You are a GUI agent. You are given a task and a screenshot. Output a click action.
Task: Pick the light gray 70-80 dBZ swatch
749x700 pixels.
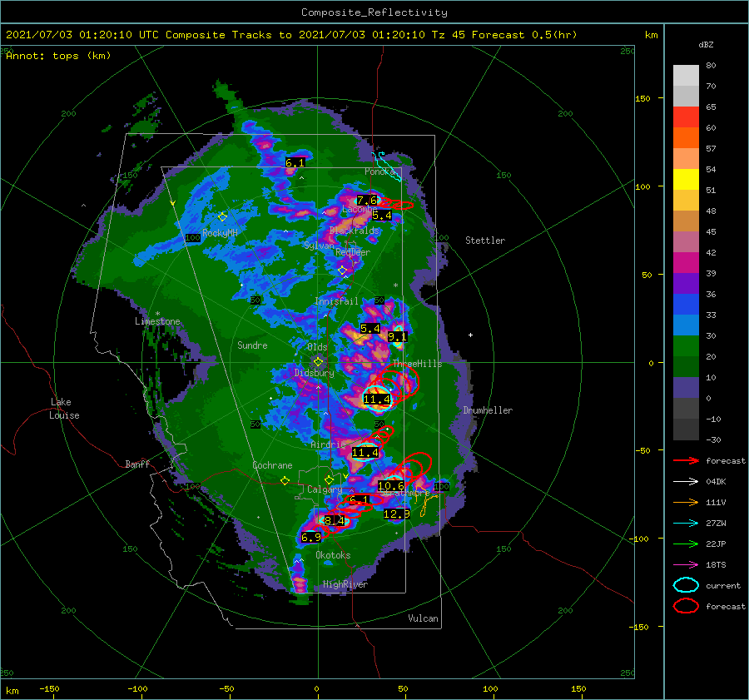(x=686, y=76)
